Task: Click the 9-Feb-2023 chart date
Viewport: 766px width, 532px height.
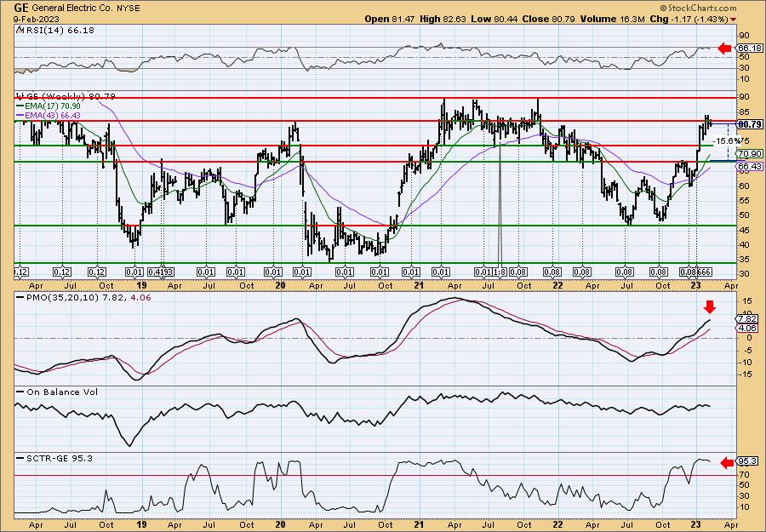Action: click(x=37, y=19)
